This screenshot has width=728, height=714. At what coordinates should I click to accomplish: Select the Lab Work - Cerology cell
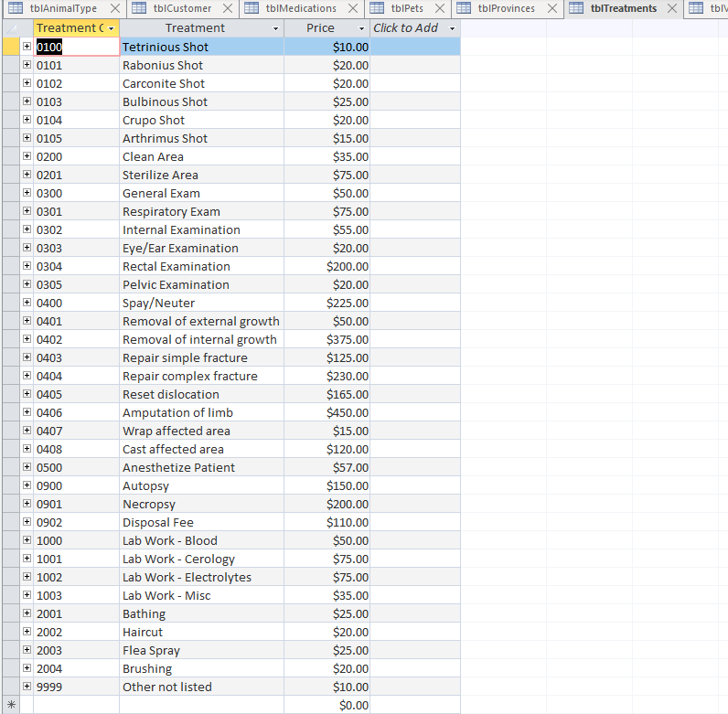(201, 559)
